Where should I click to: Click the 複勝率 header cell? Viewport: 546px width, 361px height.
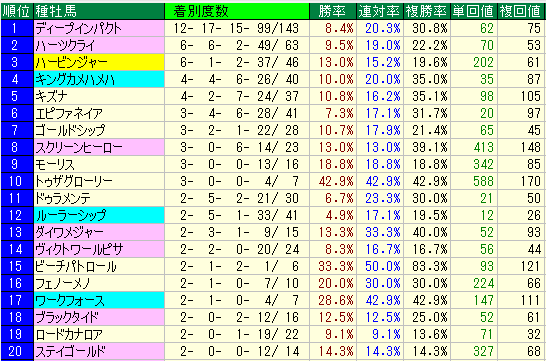pos(427,11)
